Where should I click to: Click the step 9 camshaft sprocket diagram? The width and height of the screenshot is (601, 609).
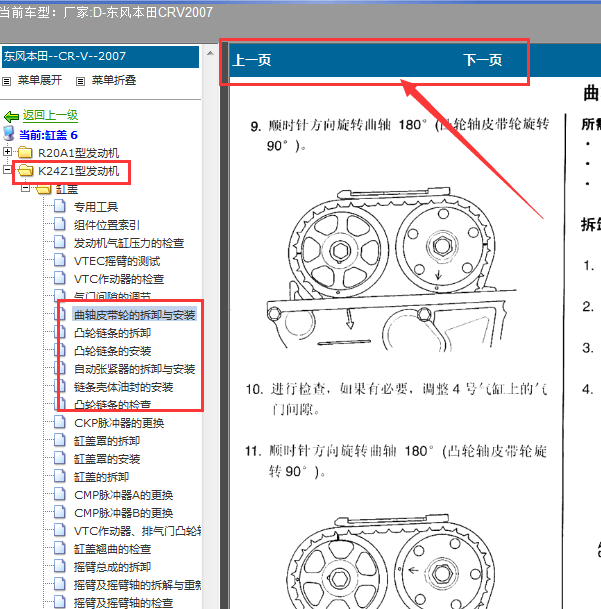[x=390, y=269]
